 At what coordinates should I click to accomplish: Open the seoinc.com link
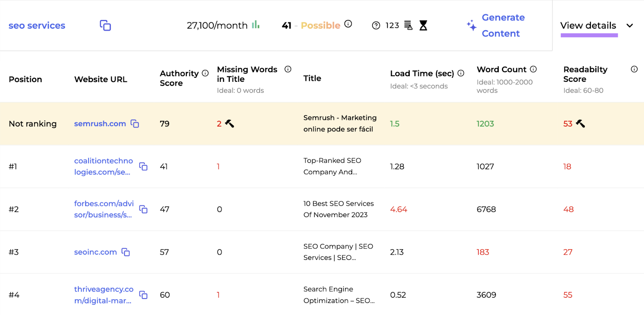pos(95,252)
